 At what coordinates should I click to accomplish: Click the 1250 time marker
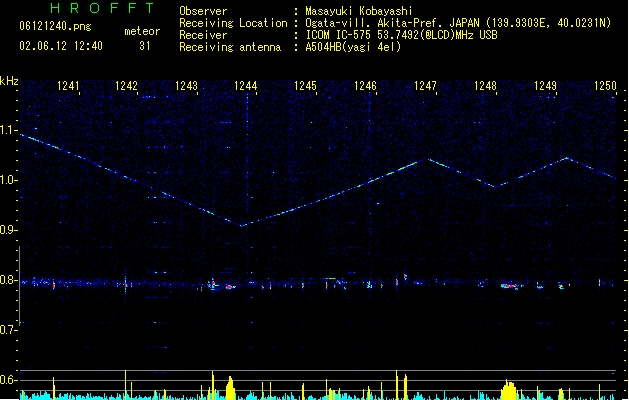(605, 85)
